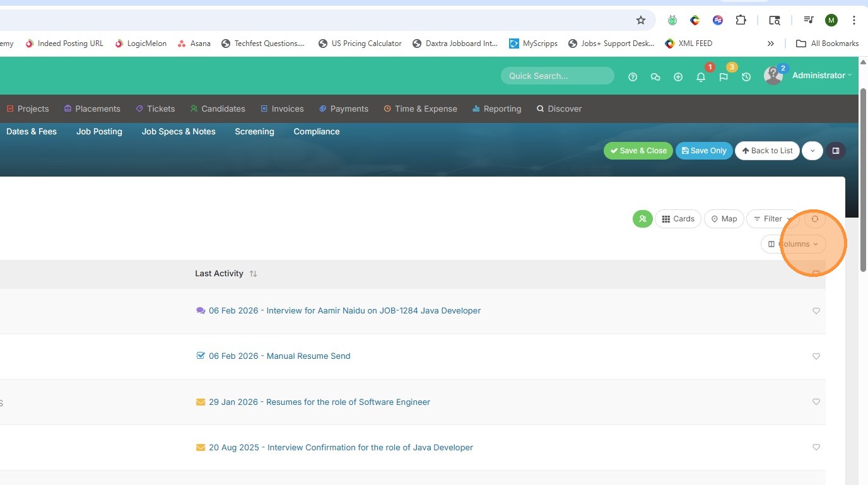Screen dimensions: 868x485
Task: Open the Candidates menu
Action: [x=218, y=108]
